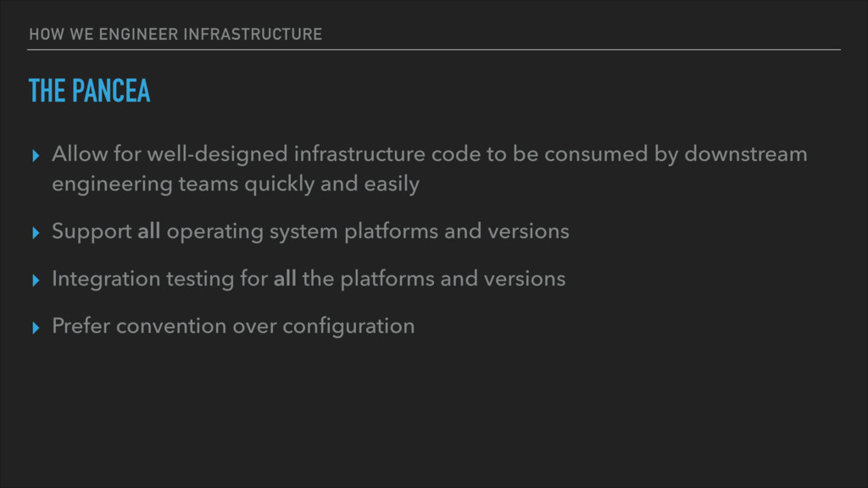
Task: Click the arrow bullet beside "Prefer convention"
Action: click(x=36, y=328)
